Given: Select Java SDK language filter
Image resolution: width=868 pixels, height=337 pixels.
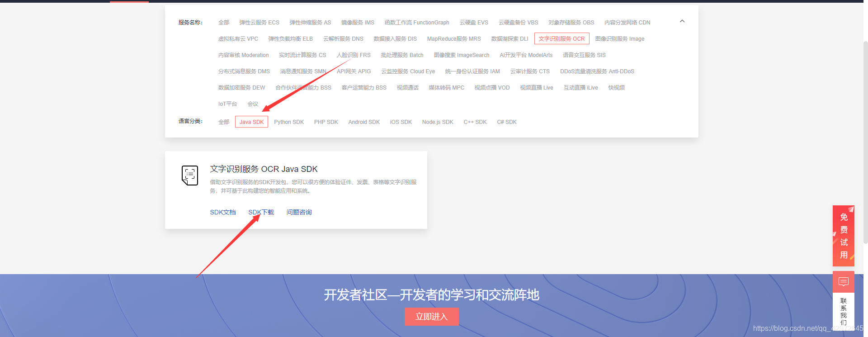Looking at the screenshot, I should point(251,122).
